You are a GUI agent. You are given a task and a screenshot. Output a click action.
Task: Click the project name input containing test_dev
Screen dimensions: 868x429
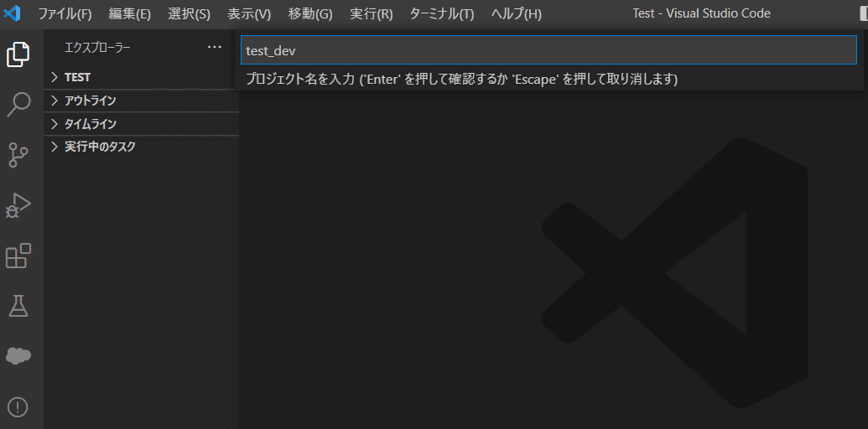pos(548,50)
